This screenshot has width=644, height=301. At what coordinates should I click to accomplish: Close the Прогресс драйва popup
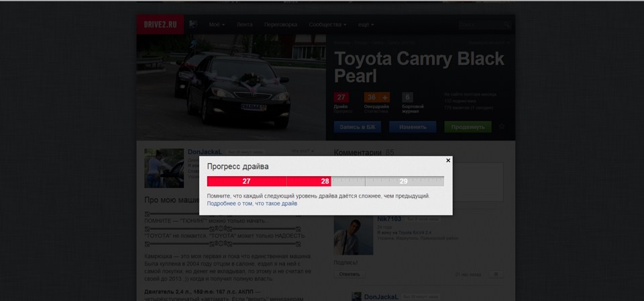(x=448, y=161)
